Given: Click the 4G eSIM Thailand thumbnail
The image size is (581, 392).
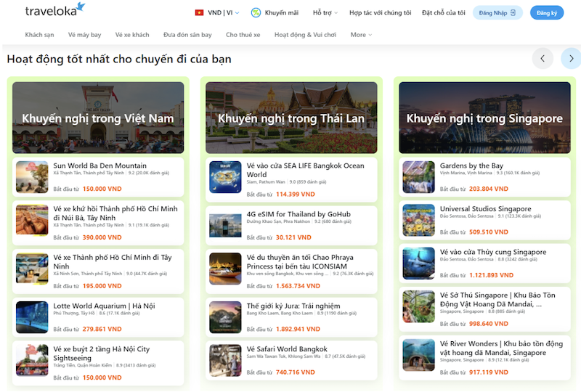Looking at the screenshot, I should [225, 225].
